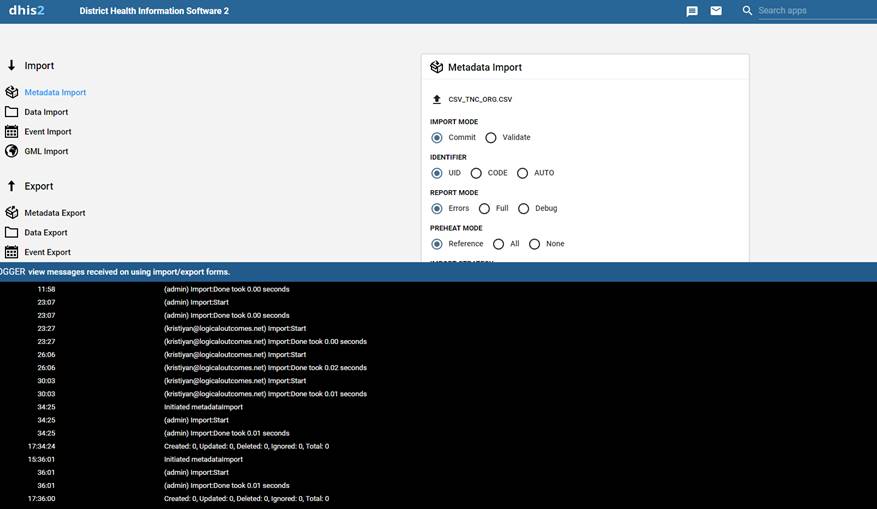This screenshot has height=509, width=877.
Task: Select CODE identifier option
Action: [476, 173]
